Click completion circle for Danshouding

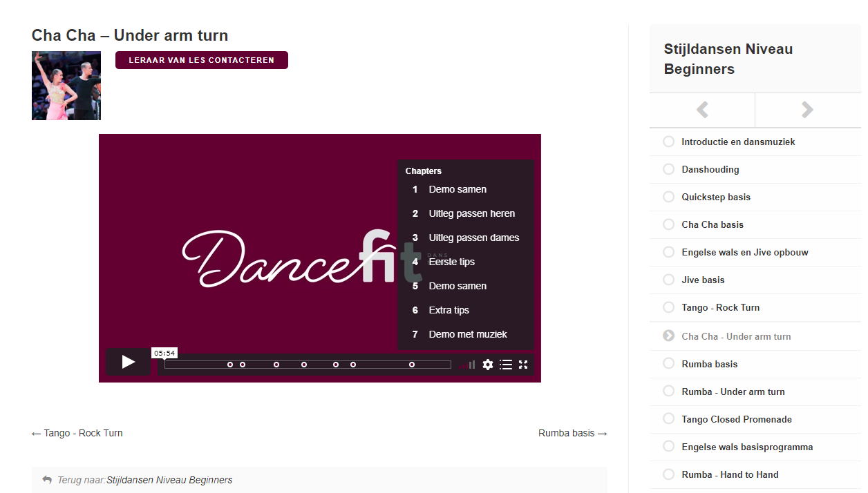pyautogui.click(x=668, y=169)
